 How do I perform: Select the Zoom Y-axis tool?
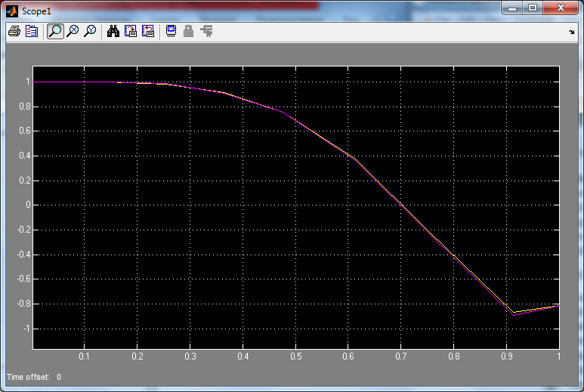(90, 31)
